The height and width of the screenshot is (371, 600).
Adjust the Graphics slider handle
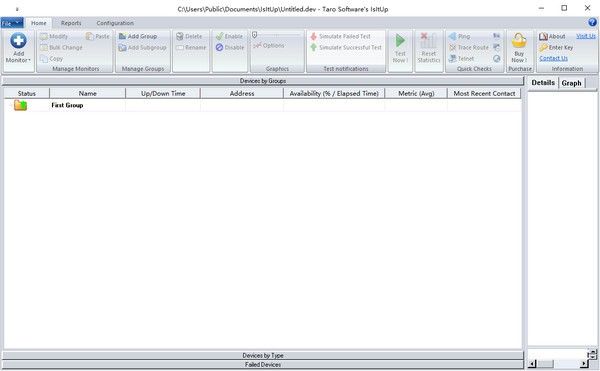point(254,35)
